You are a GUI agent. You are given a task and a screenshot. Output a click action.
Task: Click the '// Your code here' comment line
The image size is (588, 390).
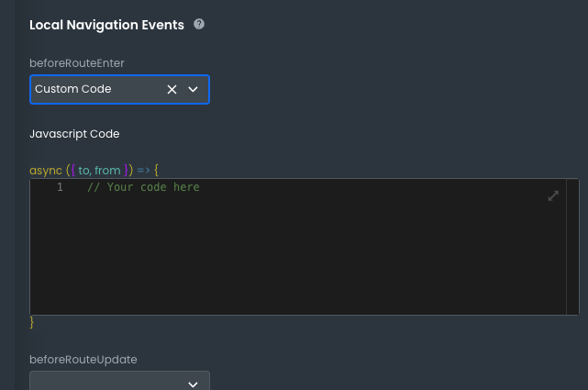pyautogui.click(x=143, y=187)
